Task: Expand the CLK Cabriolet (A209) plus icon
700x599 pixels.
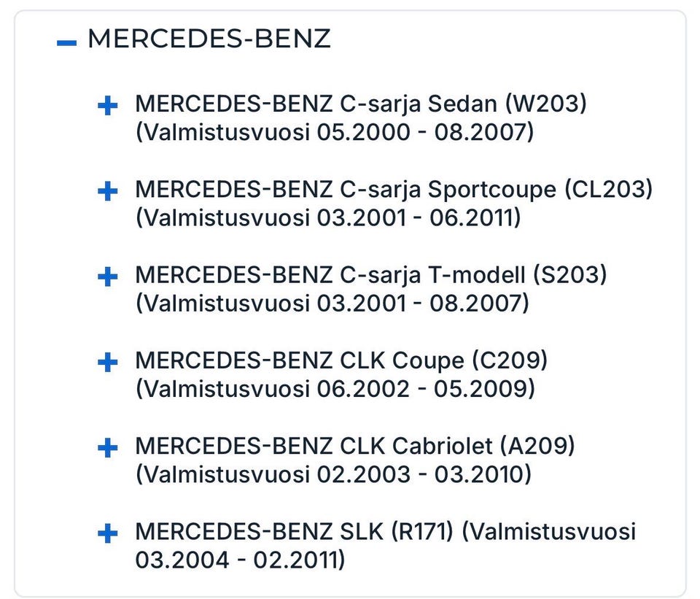Action: point(107,448)
